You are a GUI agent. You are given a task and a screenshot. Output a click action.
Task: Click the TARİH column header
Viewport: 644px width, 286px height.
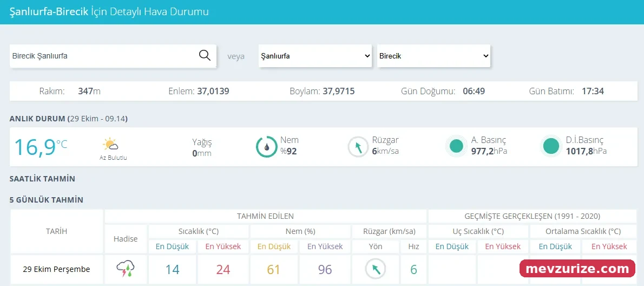(56, 231)
